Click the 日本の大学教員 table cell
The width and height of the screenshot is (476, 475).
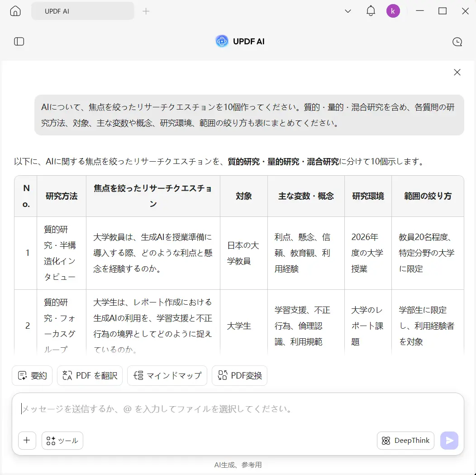(x=244, y=253)
